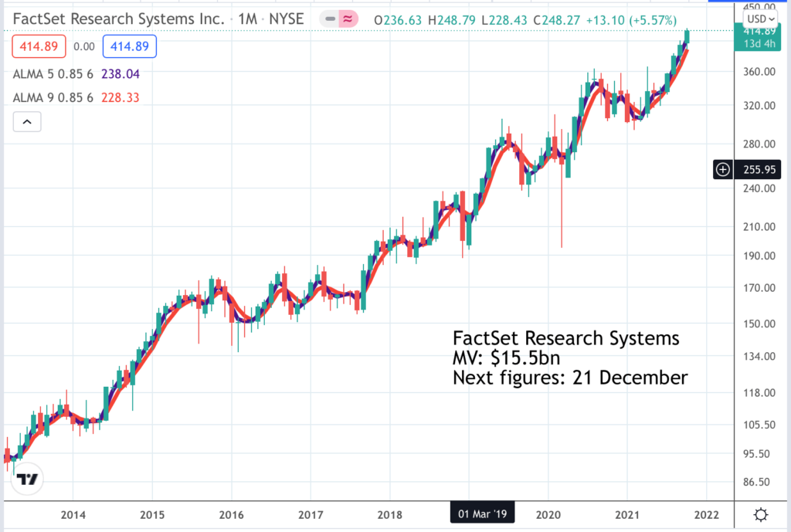Click the grey dash status icon

[x=330, y=19]
